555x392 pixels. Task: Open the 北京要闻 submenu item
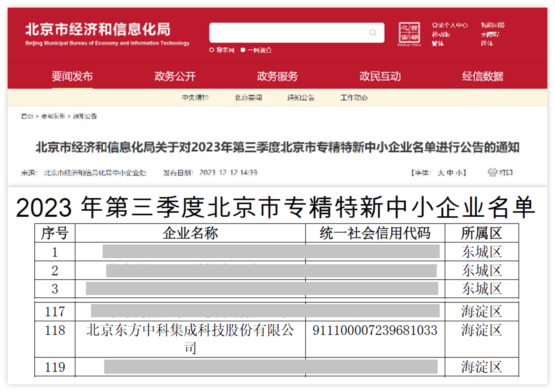tap(248, 97)
